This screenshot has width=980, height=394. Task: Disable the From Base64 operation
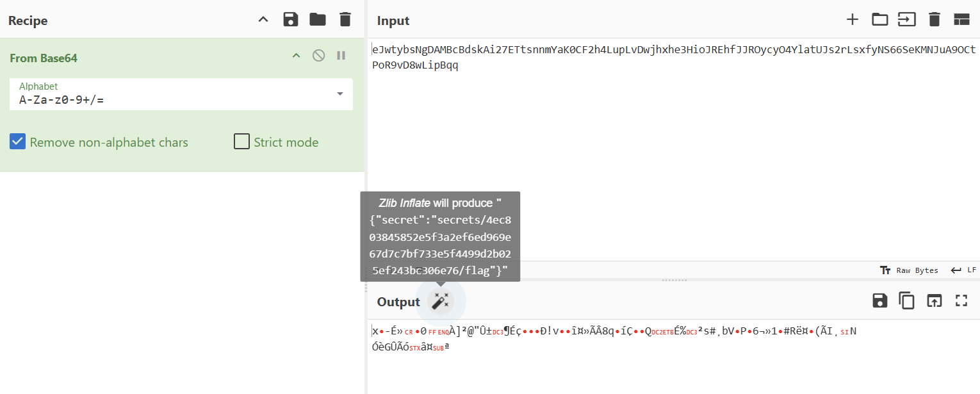[318, 56]
